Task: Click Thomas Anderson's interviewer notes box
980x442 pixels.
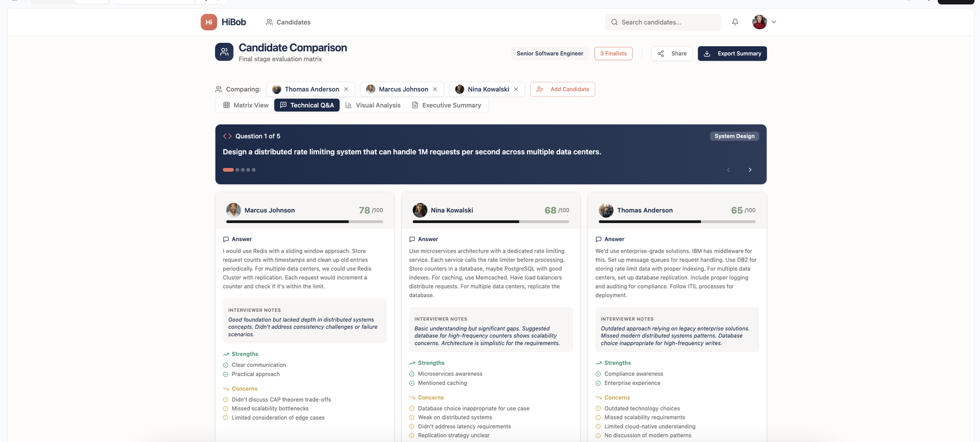Action: 677,330
